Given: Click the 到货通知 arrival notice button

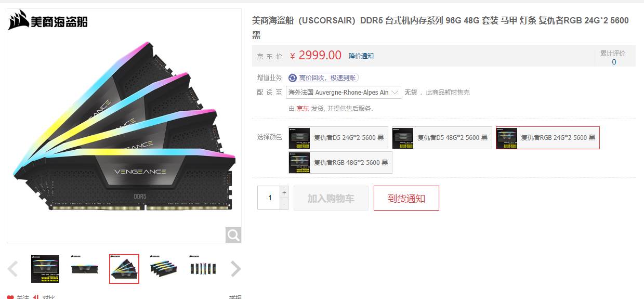Looking at the screenshot, I should 406,198.
